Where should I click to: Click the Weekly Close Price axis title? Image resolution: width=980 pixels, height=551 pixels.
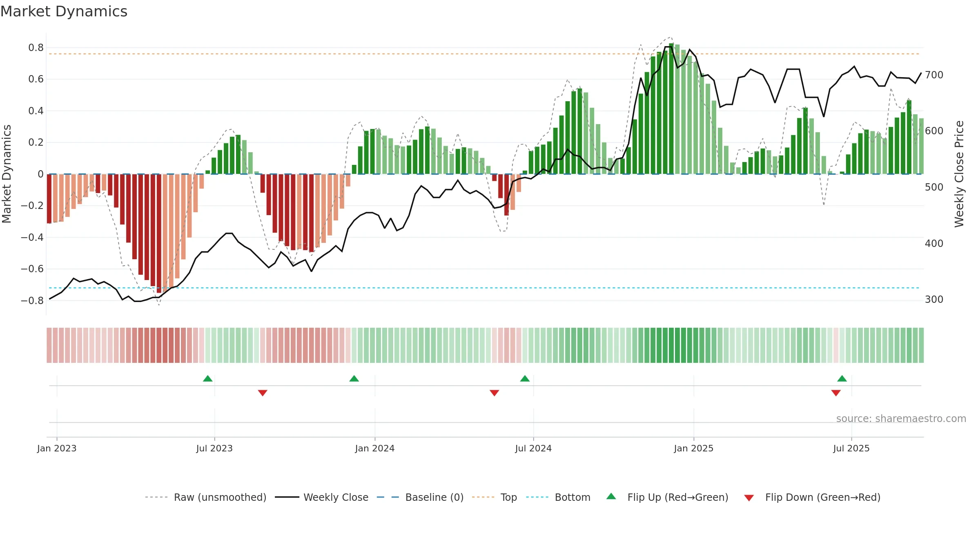959,174
